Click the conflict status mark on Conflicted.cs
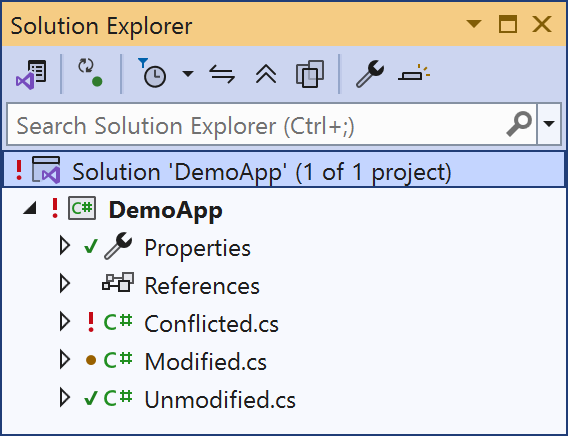The width and height of the screenshot is (568, 436). point(91,322)
